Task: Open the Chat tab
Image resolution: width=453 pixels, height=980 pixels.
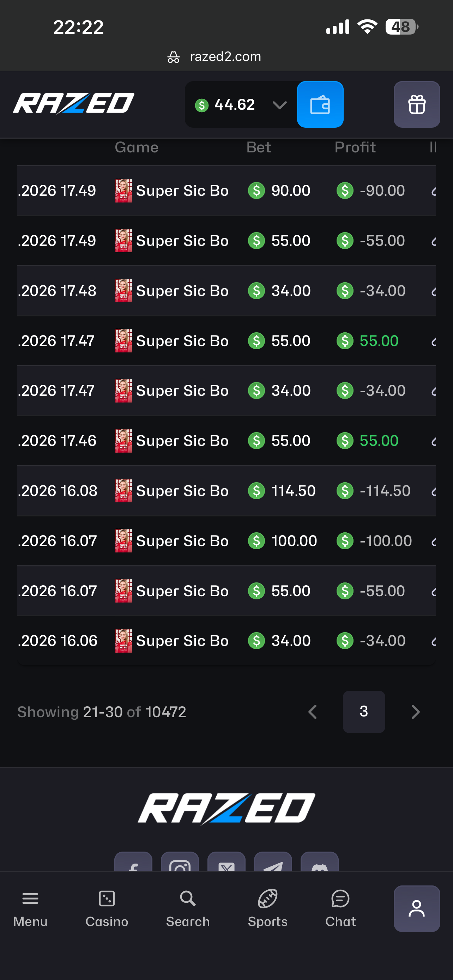Action: coord(340,908)
